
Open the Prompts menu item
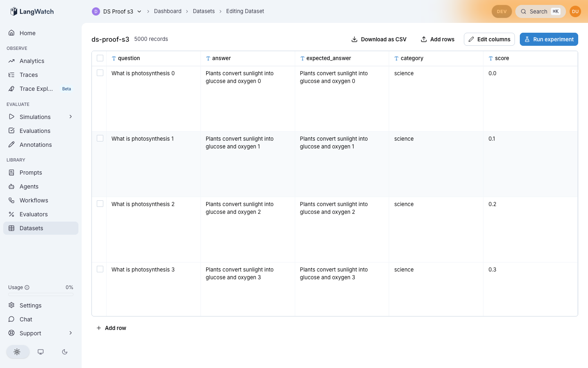[41, 173]
